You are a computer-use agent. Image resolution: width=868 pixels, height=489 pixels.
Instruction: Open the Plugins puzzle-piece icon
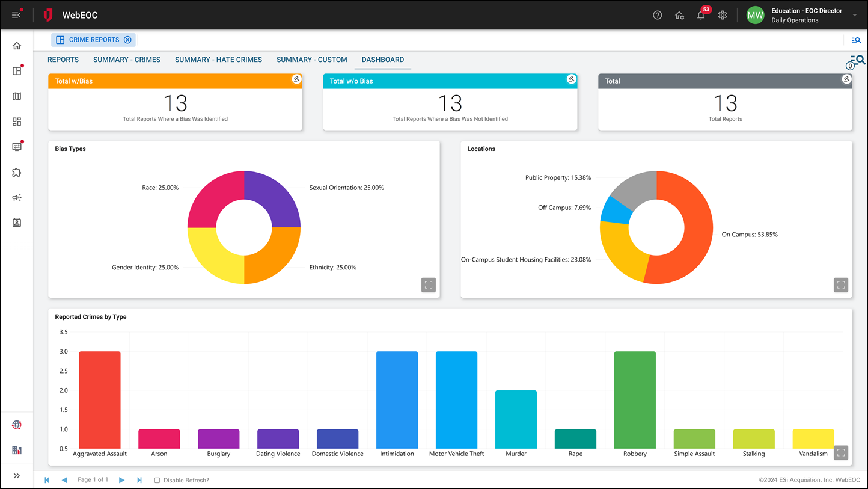[x=17, y=172]
